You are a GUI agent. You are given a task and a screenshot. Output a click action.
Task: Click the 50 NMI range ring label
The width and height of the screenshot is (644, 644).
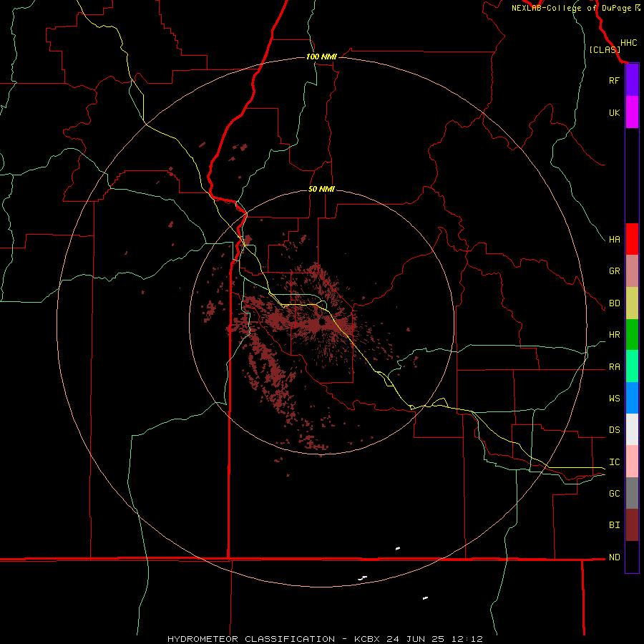321,189
